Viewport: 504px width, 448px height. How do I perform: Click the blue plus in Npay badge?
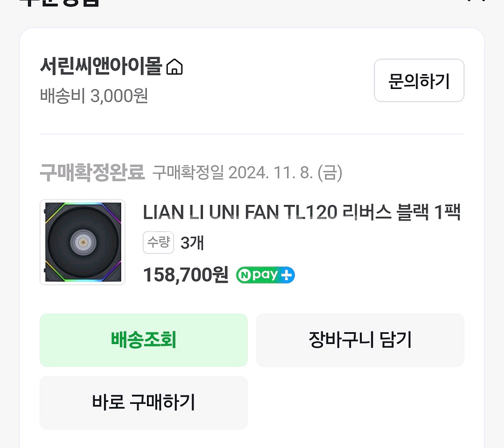(287, 275)
